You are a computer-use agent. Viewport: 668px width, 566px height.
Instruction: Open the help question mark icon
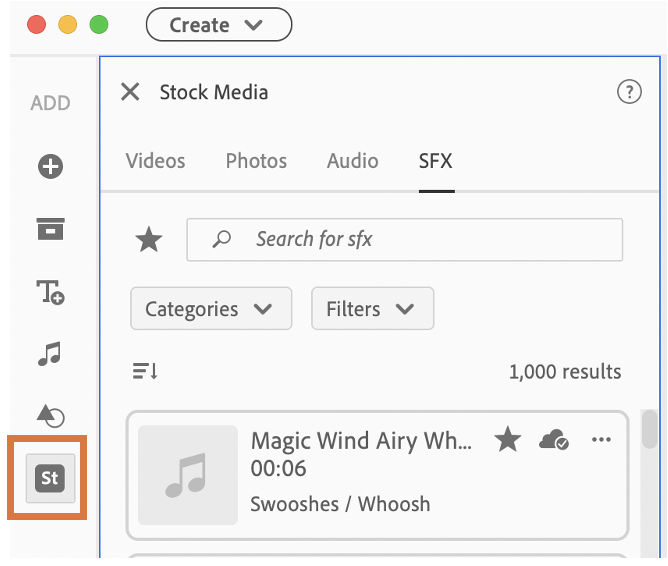(628, 92)
